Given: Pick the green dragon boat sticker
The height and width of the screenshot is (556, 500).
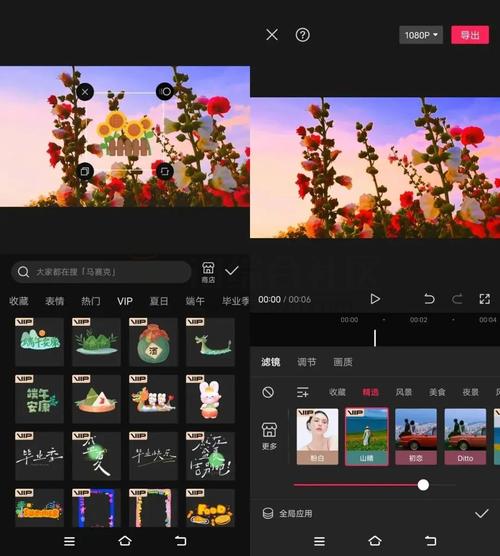Looking at the screenshot, I should point(210,342).
